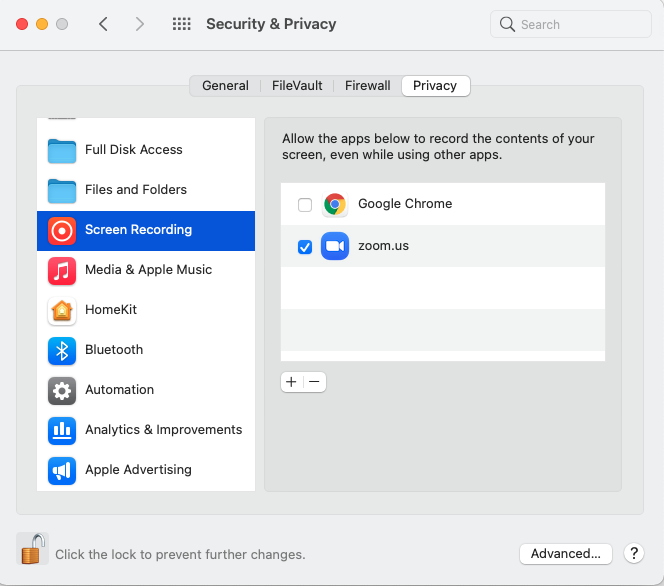Viewport: 664px width, 586px height.
Task: Choose the Automation gear icon entry
Action: (62, 390)
